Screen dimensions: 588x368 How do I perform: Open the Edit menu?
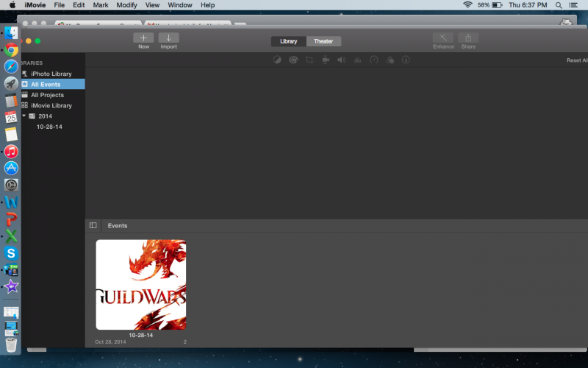(79, 5)
